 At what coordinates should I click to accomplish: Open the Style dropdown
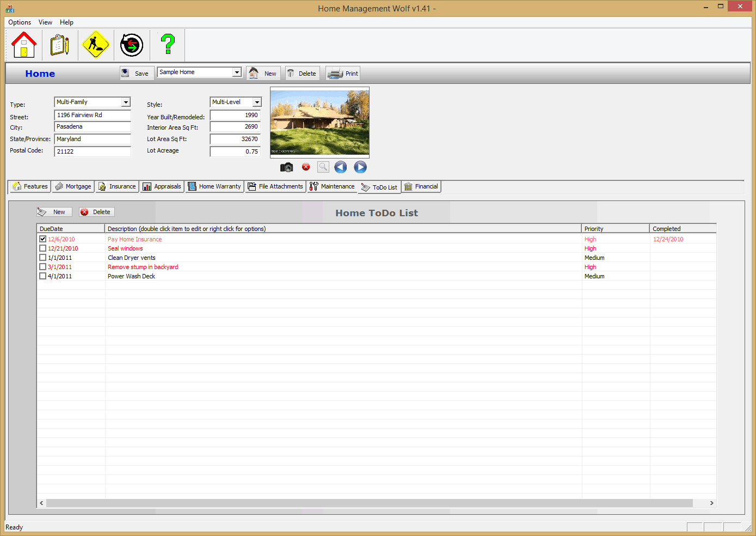click(256, 102)
